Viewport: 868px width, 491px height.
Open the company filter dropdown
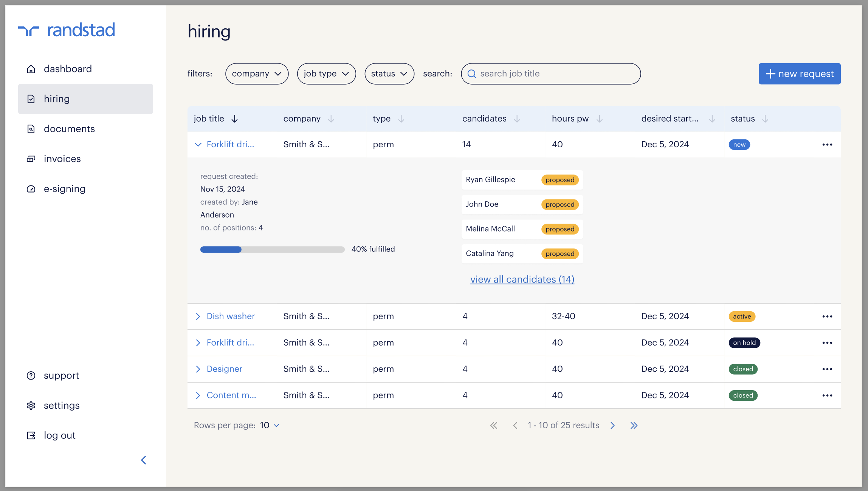257,74
